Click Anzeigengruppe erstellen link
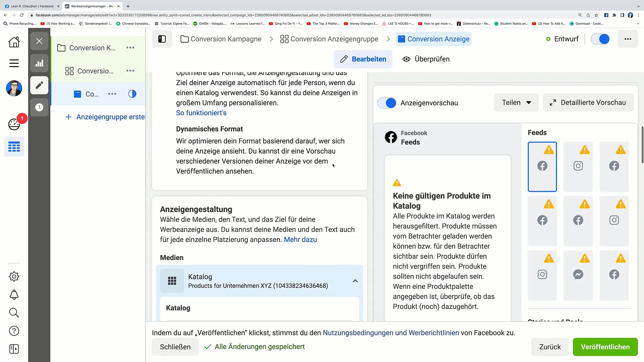The height and width of the screenshot is (362, 644). pos(105,117)
